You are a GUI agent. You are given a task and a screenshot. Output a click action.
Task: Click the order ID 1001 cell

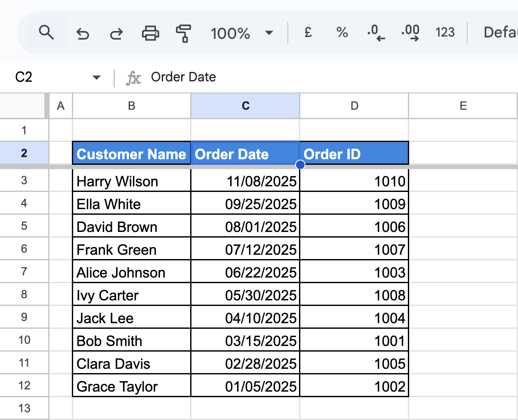354,340
